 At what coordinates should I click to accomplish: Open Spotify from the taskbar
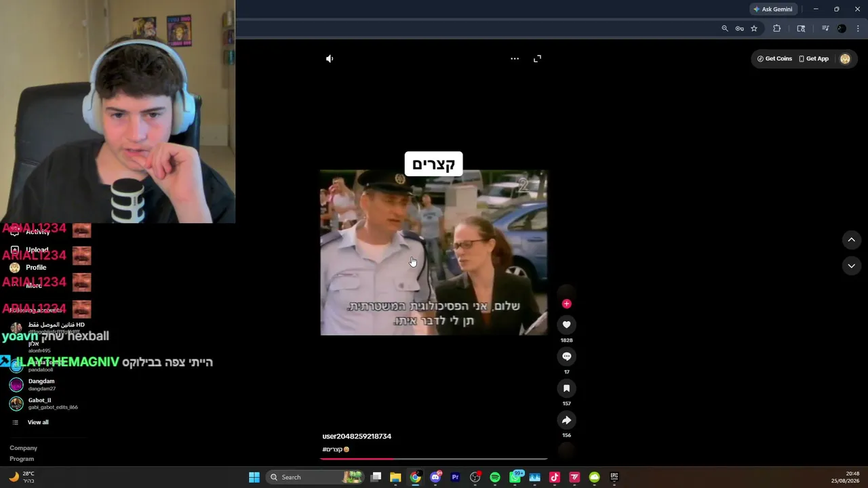pos(495,477)
